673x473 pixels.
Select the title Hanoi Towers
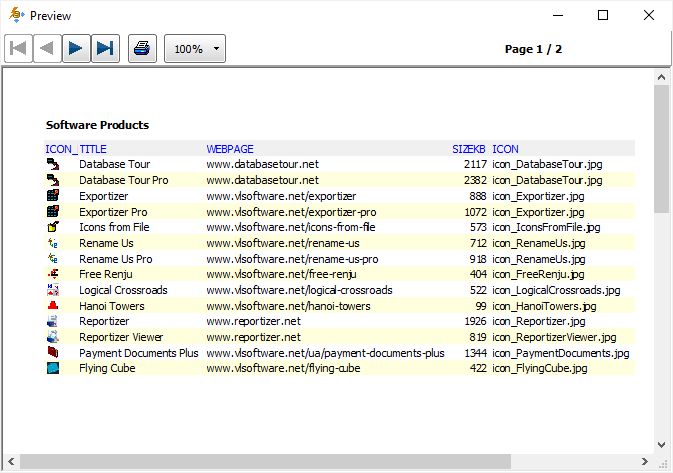(112, 306)
